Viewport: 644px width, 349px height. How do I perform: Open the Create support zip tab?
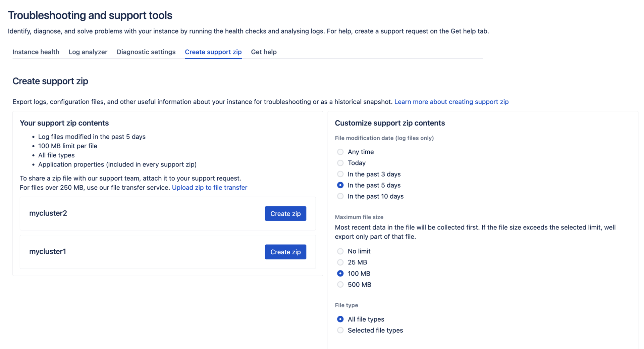pos(213,52)
